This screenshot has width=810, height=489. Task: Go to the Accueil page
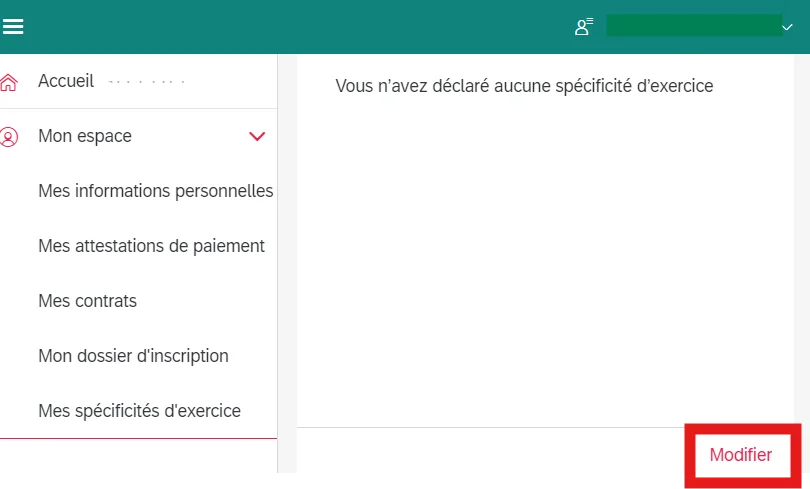(x=66, y=81)
